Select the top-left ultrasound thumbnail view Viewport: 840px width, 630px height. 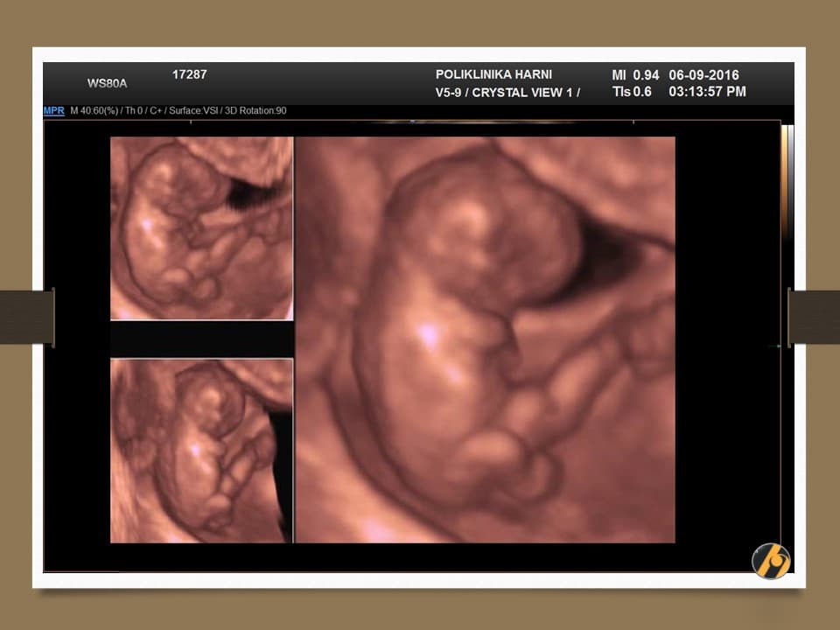tap(201, 227)
